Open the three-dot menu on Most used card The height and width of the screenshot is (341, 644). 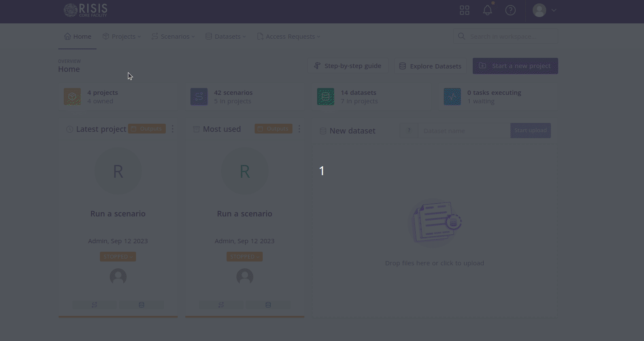299,128
